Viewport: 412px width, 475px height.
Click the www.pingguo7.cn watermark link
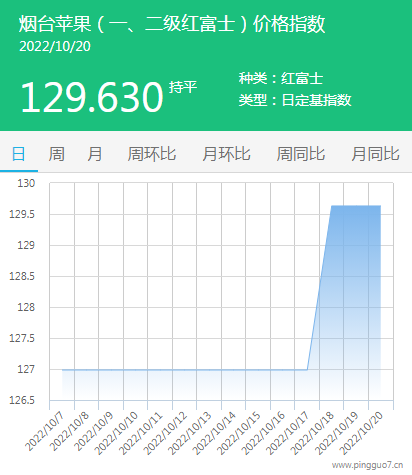367,465
